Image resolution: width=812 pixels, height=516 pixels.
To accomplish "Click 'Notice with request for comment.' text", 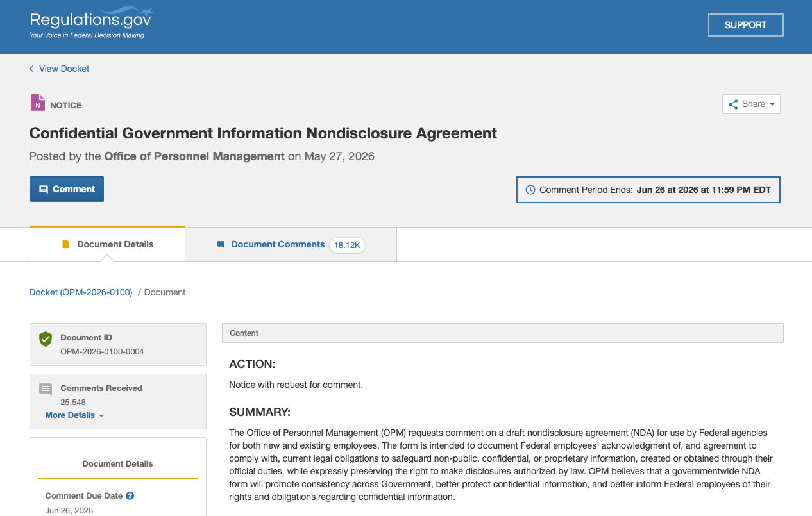I will (x=296, y=385).
